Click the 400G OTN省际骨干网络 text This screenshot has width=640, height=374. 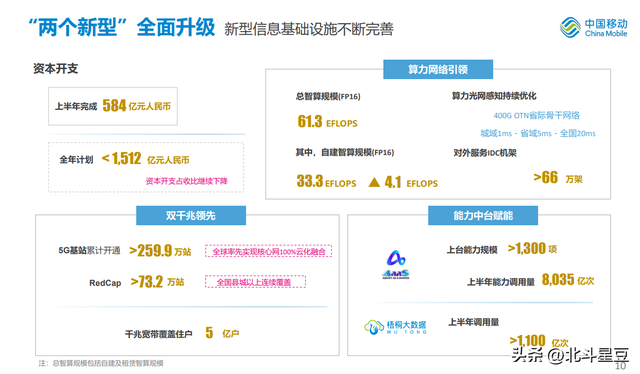point(536,116)
